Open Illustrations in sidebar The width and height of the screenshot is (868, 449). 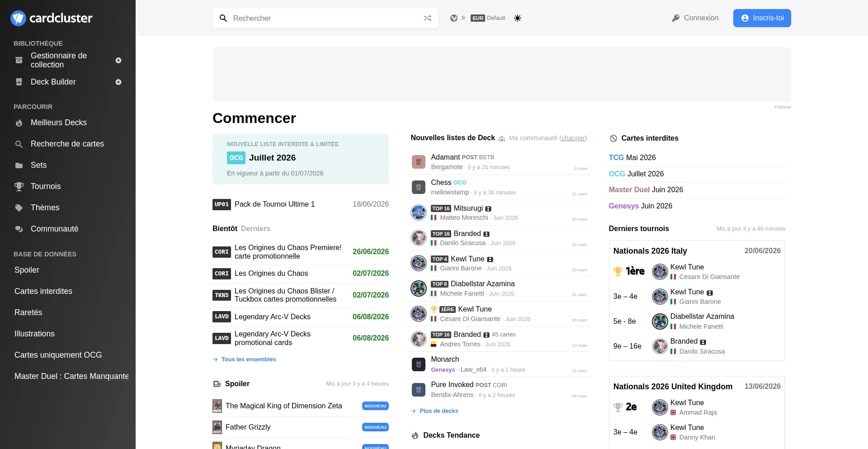[34, 334]
